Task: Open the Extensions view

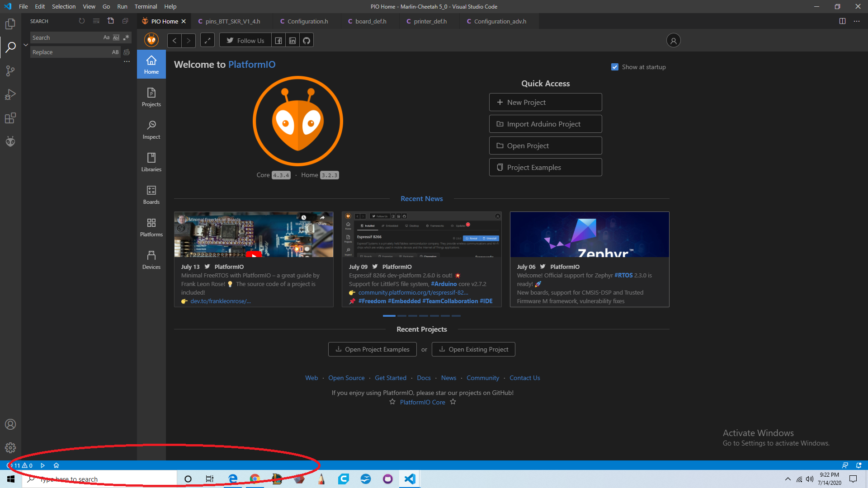Action: click(x=10, y=118)
